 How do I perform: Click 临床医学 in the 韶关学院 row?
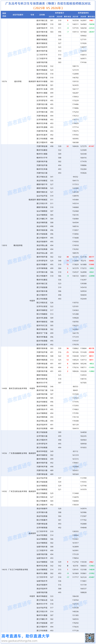click(32, 82)
